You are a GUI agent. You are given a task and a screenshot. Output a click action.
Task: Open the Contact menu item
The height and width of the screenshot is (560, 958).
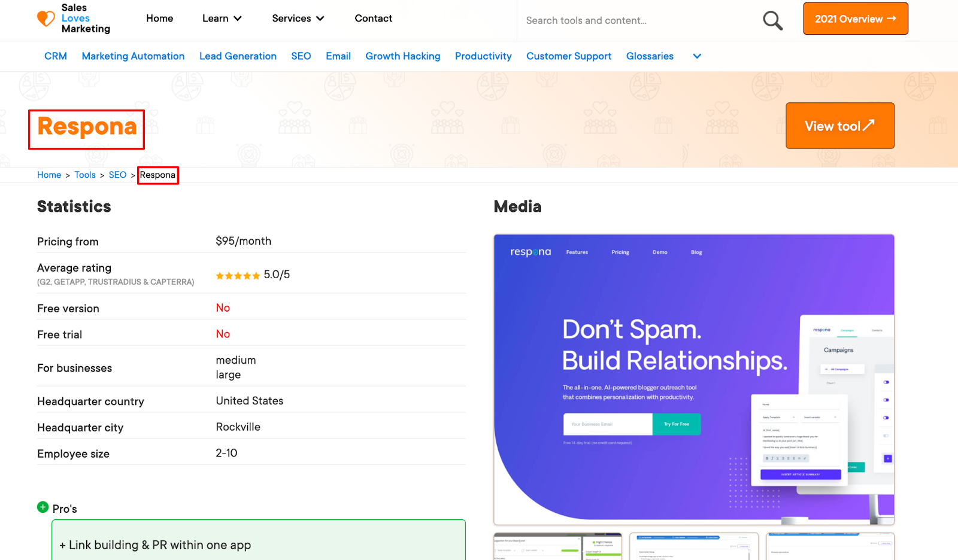(374, 19)
